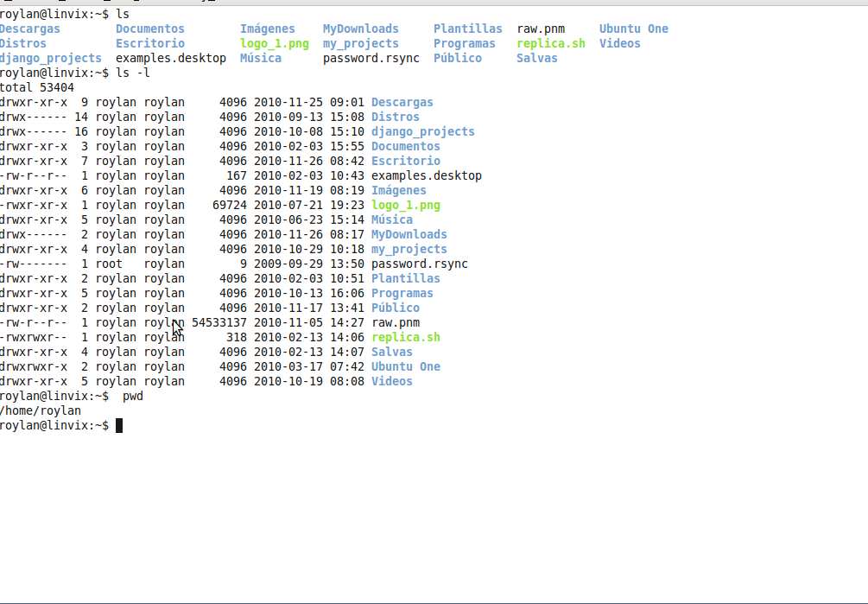Click raw.pnm in the top ls output
The height and width of the screenshot is (604, 868).
pos(541,29)
